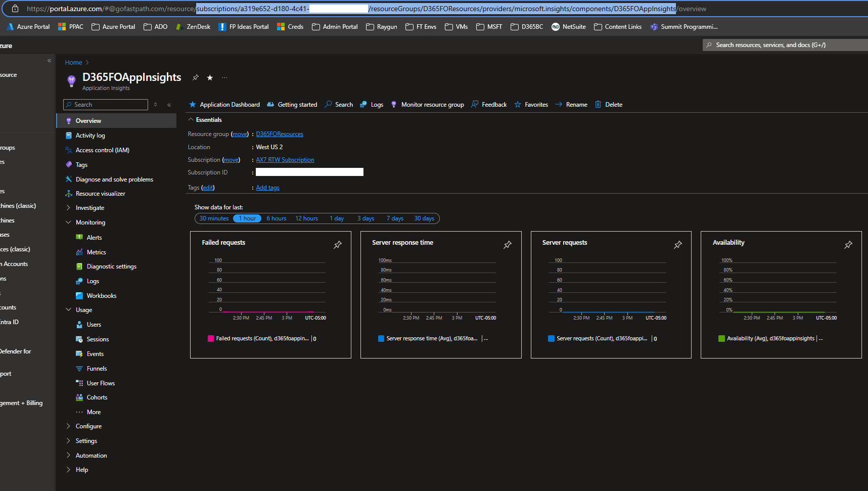Viewport: 868px width, 491px height.
Task: Select 30 days time range
Action: pyautogui.click(x=424, y=218)
